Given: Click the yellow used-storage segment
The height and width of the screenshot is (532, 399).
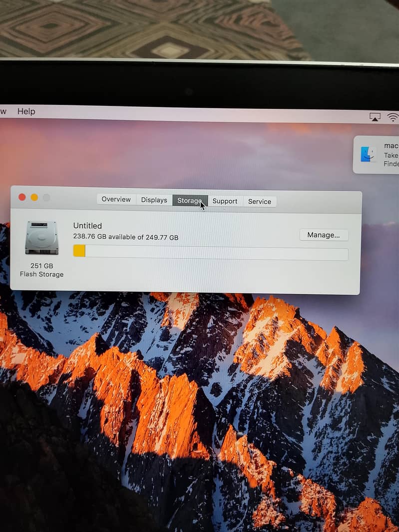Looking at the screenshot, I should click(x=79, y=251).
